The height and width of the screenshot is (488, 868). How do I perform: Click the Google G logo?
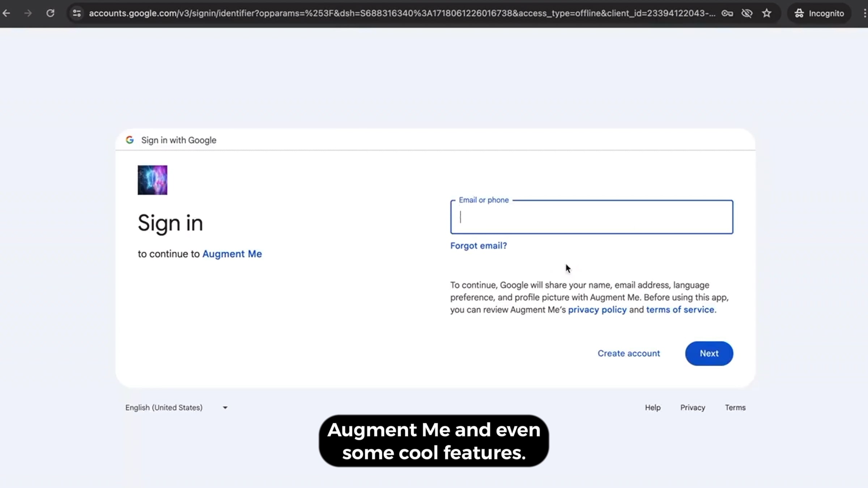click(130, 140)
